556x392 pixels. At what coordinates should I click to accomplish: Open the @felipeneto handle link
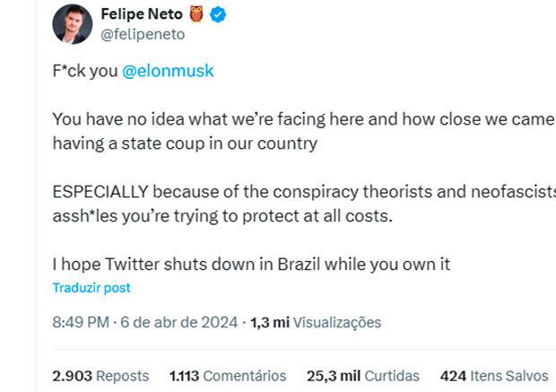click(x=143, y=34)
